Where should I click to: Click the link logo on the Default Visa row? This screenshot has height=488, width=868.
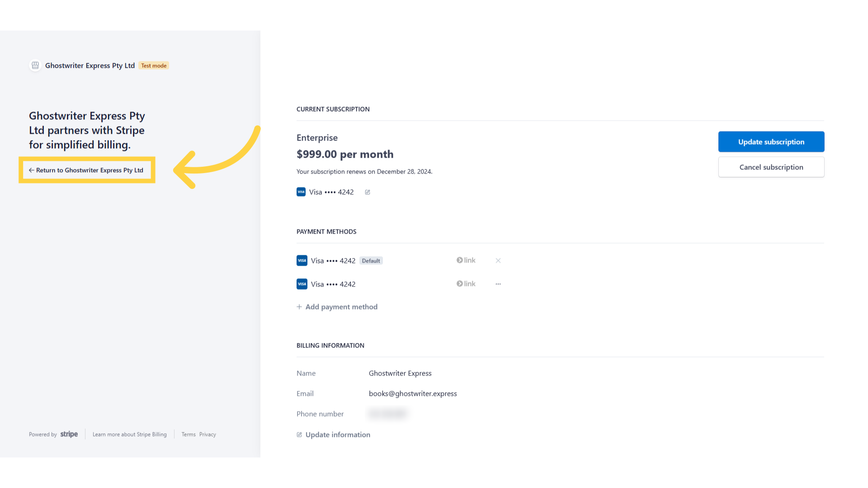(466, 260)
